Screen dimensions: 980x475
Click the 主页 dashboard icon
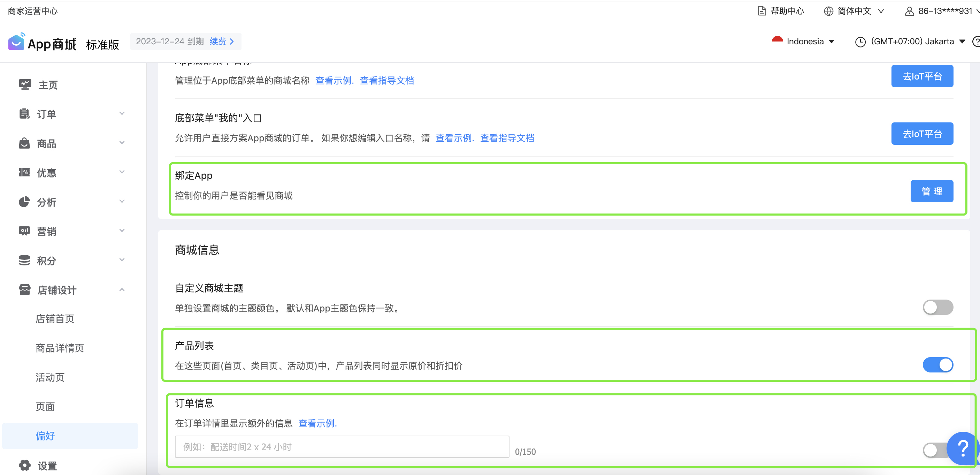tap(25, 84)
